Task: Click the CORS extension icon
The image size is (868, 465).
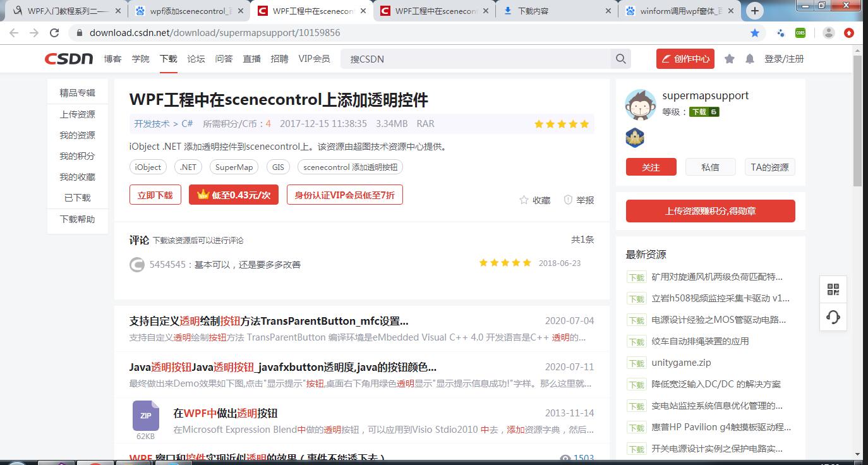Action: coord(800,33)
